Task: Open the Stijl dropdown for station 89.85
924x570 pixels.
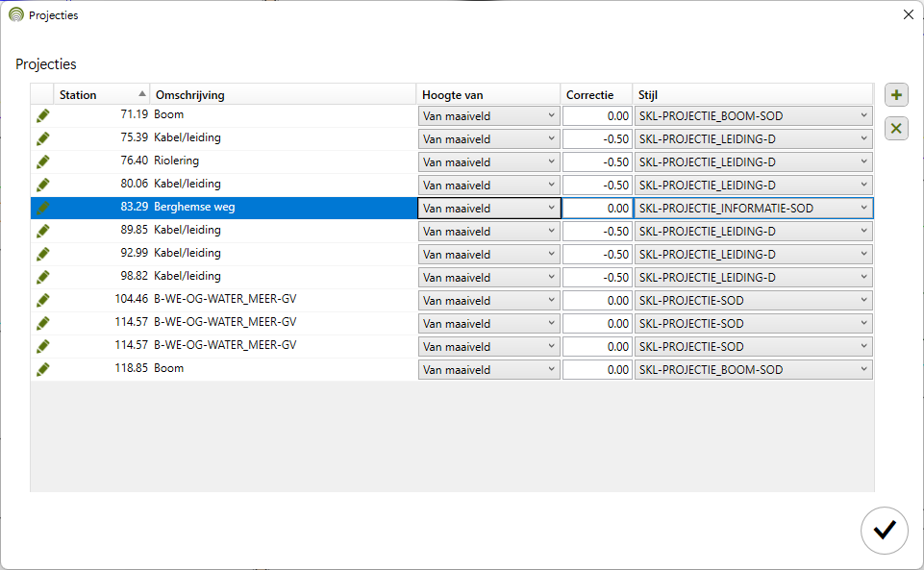Action: 753,232
